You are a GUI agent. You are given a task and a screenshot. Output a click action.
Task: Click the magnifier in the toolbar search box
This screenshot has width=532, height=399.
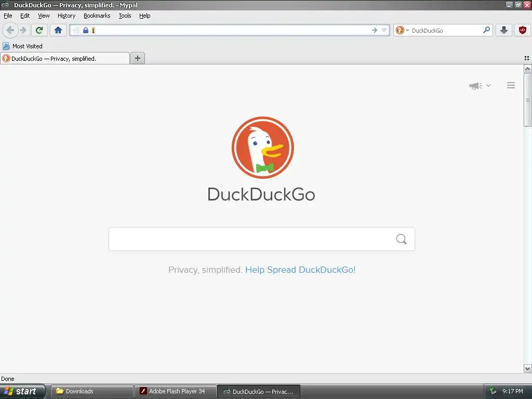click(x=486, y=30)
